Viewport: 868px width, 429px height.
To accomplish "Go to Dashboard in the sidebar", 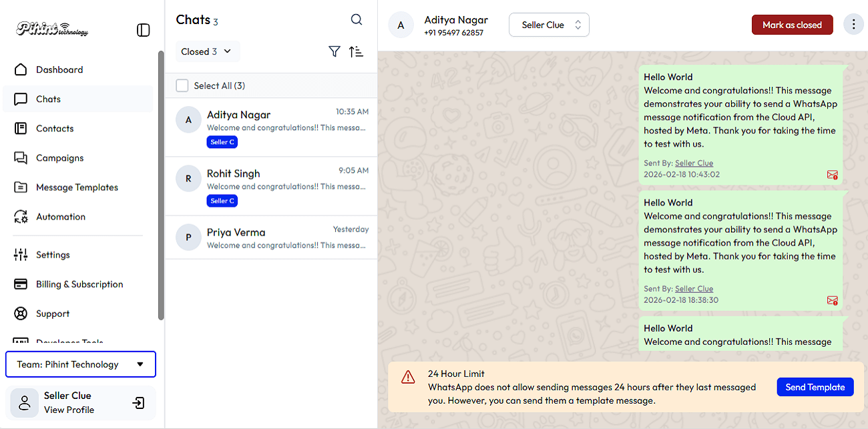I will (59, 69).
